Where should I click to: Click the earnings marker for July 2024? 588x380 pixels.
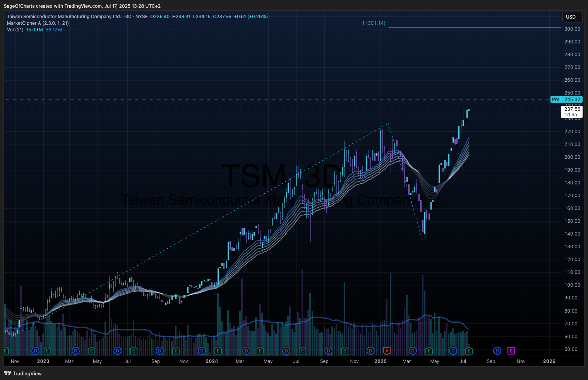click(302, 351)
